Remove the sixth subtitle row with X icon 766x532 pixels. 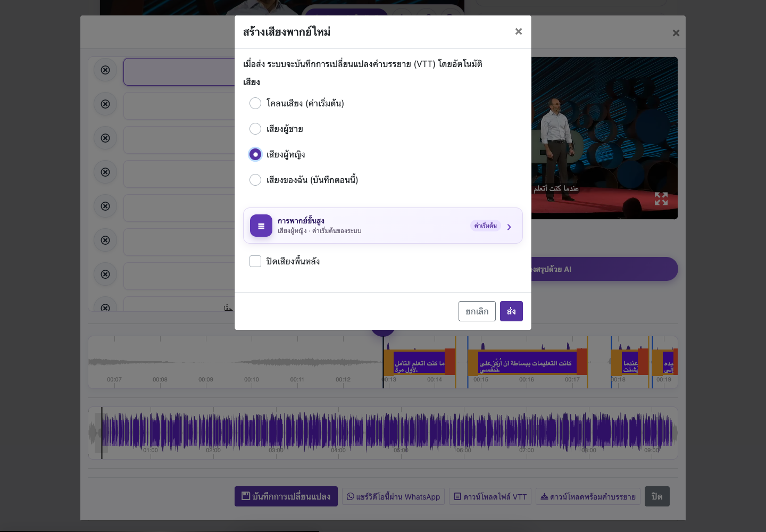[105, 240]
